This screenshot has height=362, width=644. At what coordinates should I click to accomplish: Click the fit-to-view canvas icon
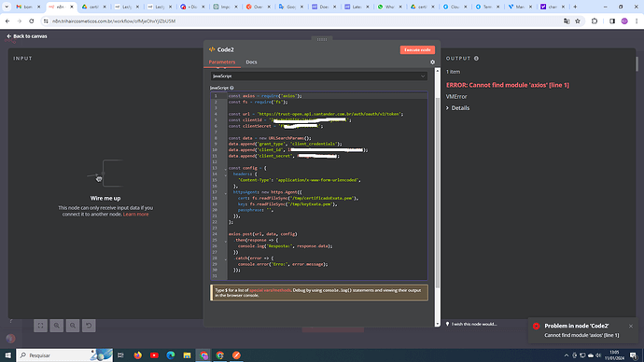41,326
